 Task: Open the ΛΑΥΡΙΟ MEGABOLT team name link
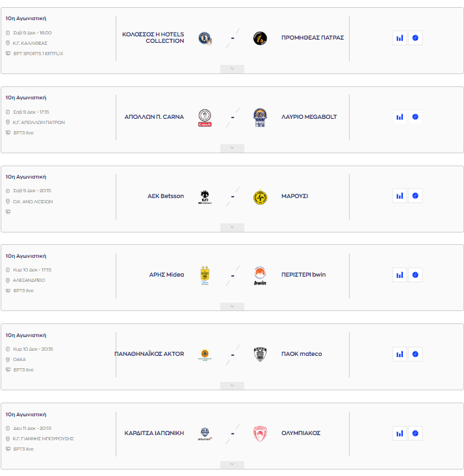point(309,117)
